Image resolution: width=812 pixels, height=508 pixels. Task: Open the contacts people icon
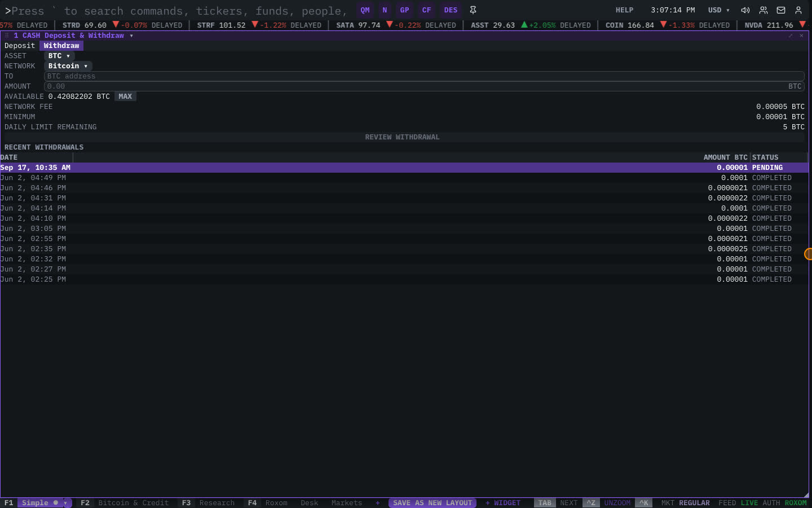[764, 10]
